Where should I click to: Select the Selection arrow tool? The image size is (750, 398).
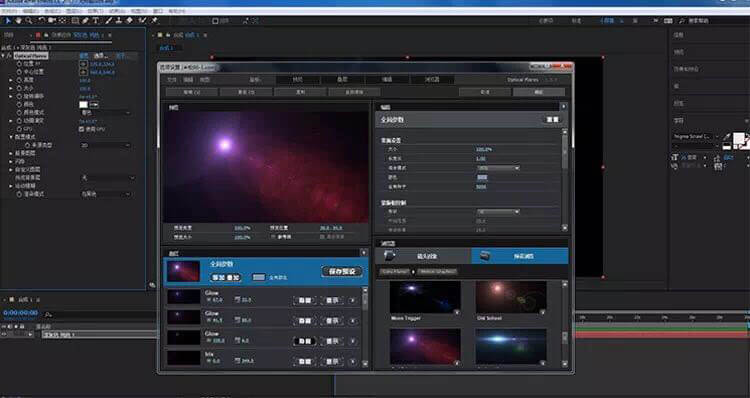(x=8, y=21)
